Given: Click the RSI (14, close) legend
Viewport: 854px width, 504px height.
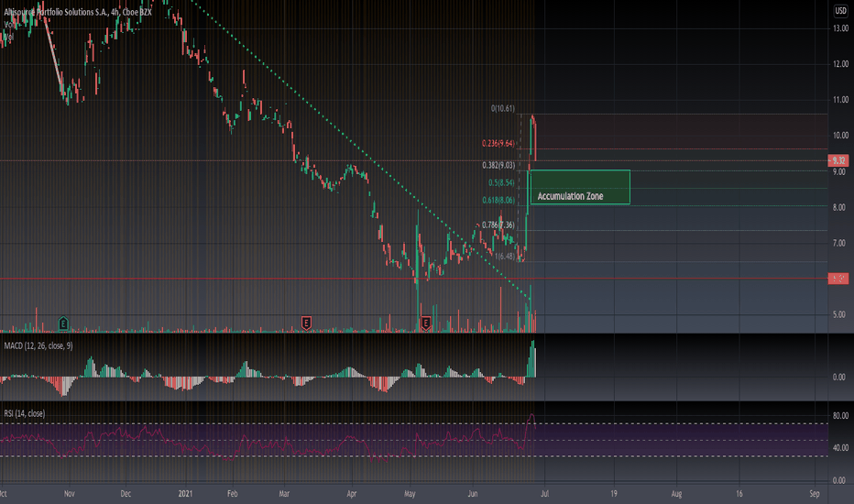Looking at the screenshot, I should [25, 413].
